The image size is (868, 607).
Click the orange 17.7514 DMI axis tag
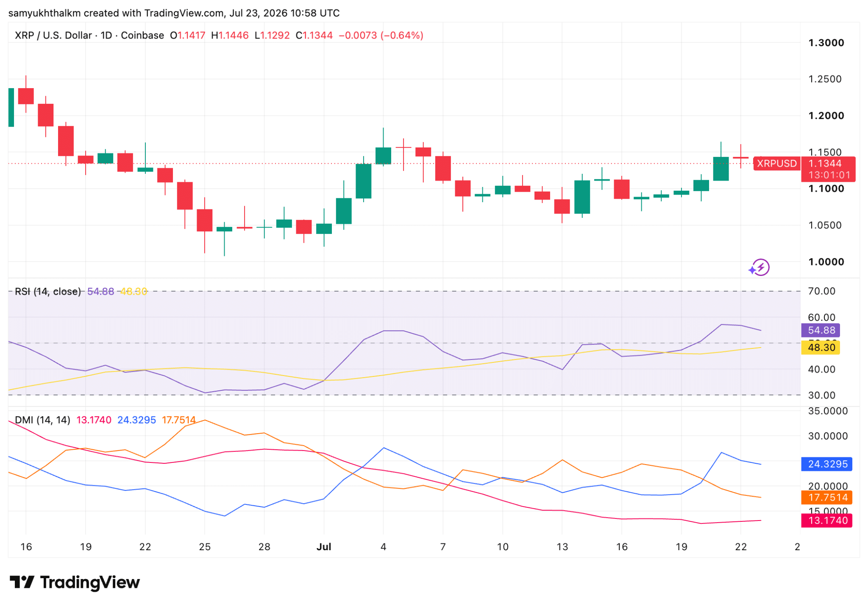pos(826,498)
